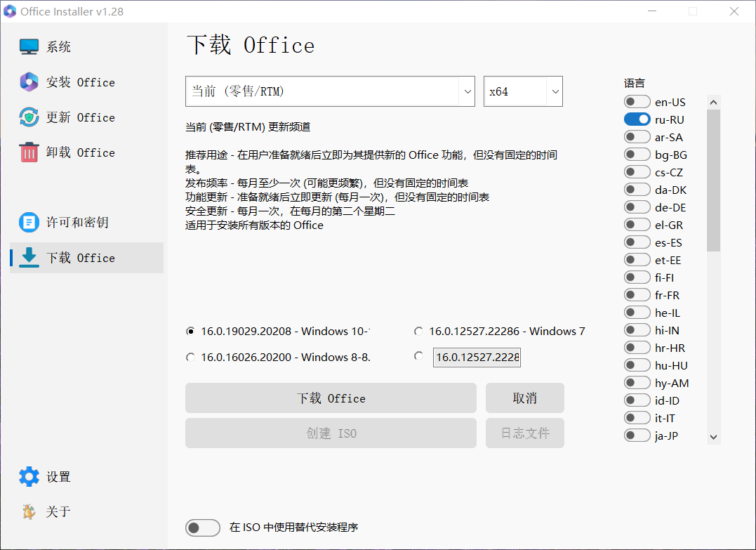Enable hi-IN language toggle

coord(637,330)
